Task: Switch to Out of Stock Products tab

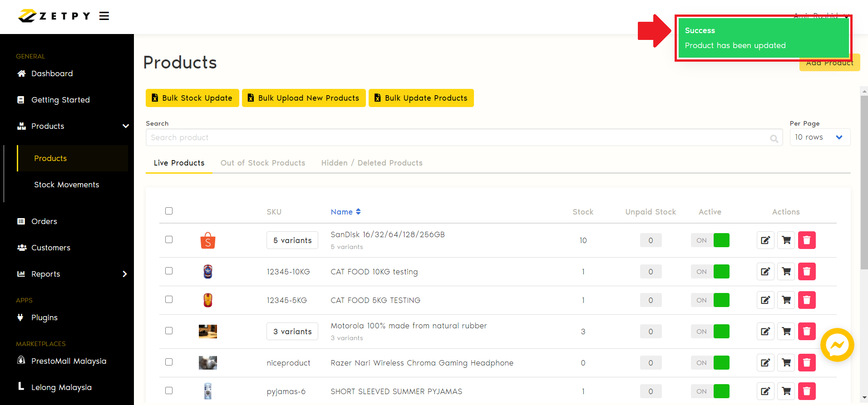Action: [x=262, y=163]
